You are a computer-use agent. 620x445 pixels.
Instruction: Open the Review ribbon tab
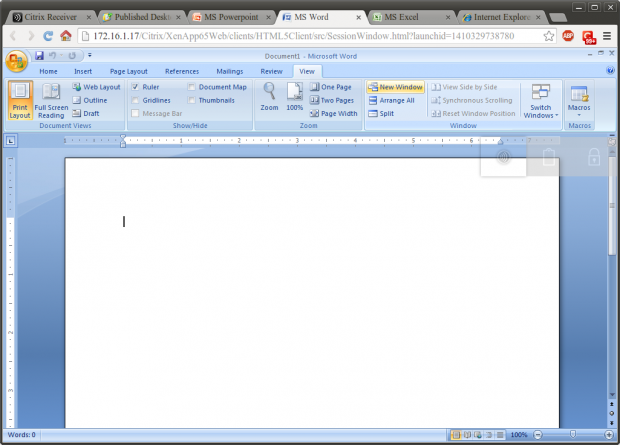271,71
